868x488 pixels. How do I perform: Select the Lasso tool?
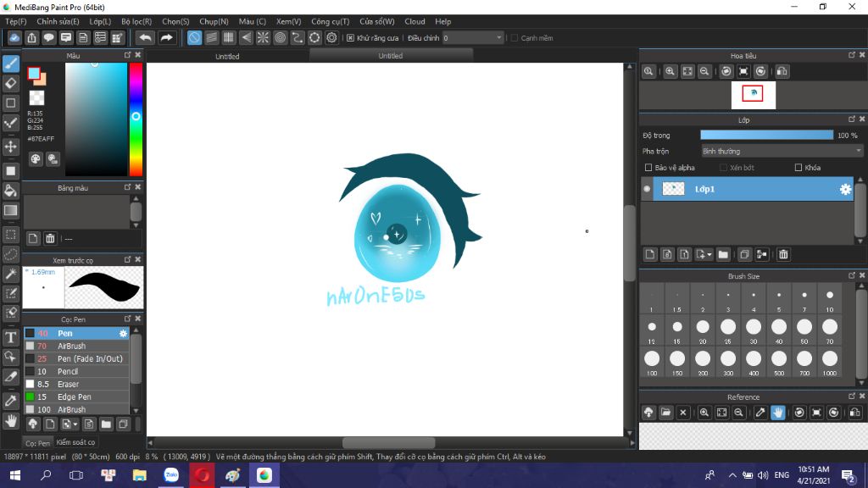[10, 254]
